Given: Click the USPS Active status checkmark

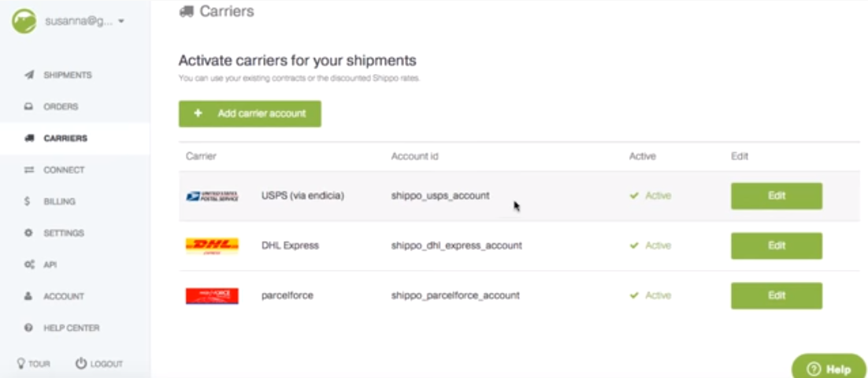Looking at the screenshot, I should tap(634, 196).
